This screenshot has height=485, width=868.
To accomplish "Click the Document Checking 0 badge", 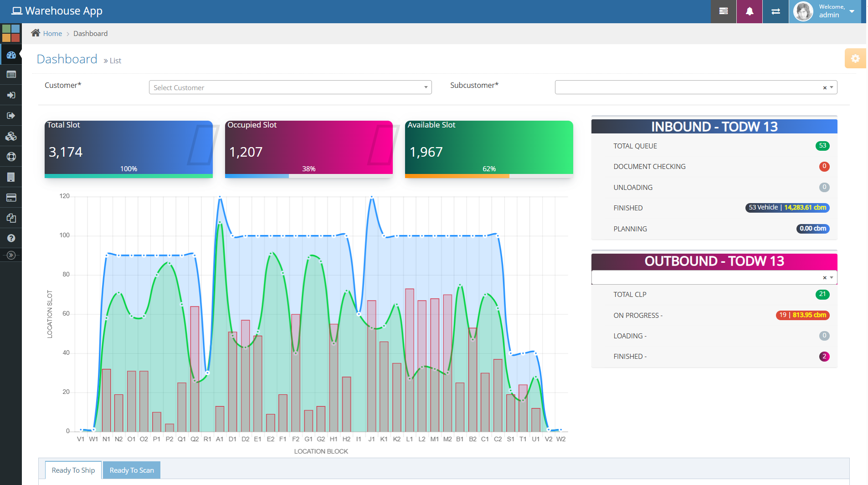I will [x=824, y=166].
